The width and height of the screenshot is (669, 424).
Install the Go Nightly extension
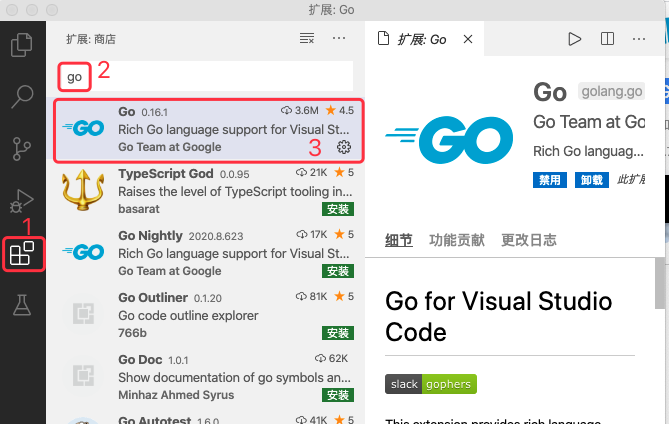coord(337,271)
